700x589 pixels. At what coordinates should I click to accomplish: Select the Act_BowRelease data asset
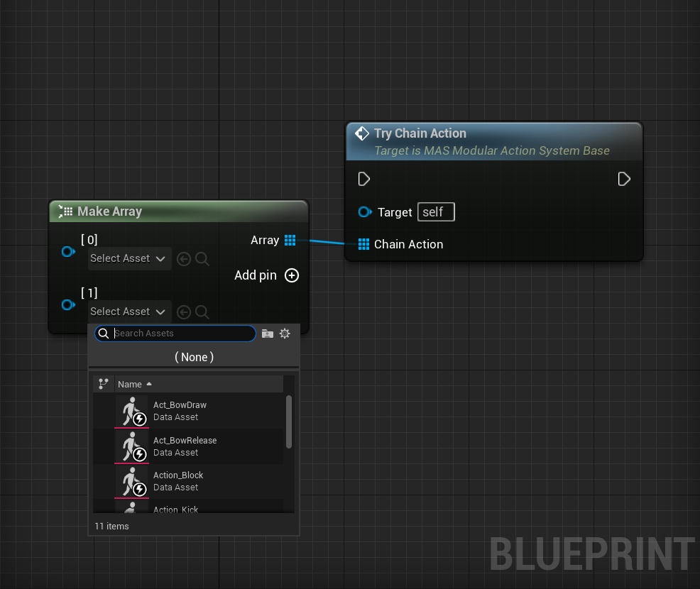[185, 446]
